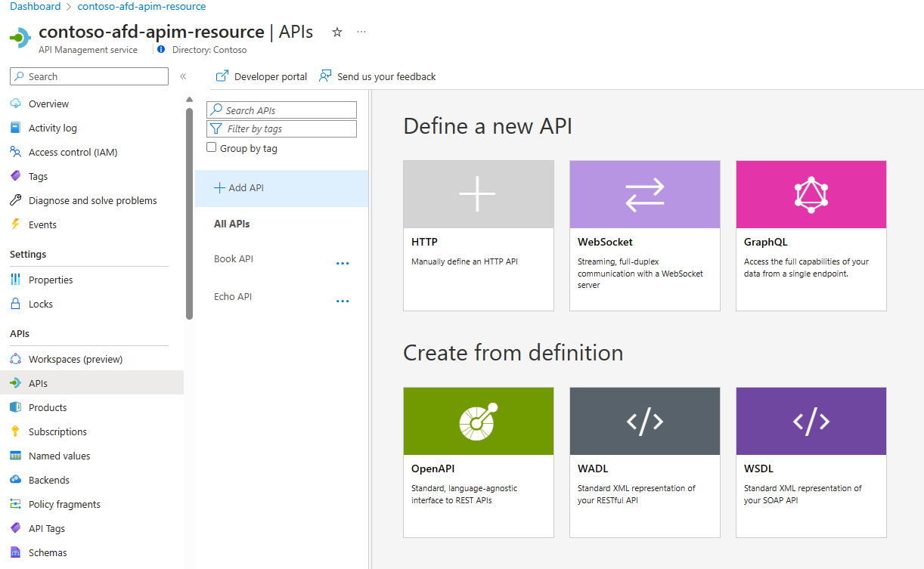Favorite the resource using the star icon
This screenshot has height=569, width=924.
tap(336, 32)
